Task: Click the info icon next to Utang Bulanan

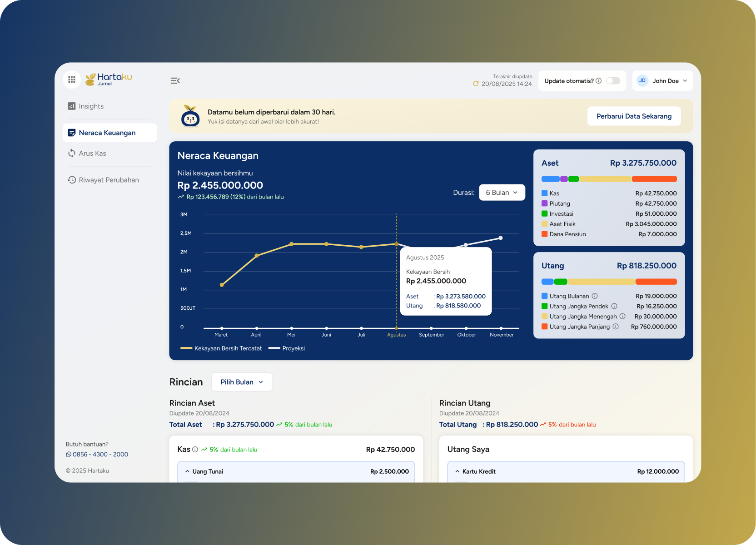Action: 595,296
